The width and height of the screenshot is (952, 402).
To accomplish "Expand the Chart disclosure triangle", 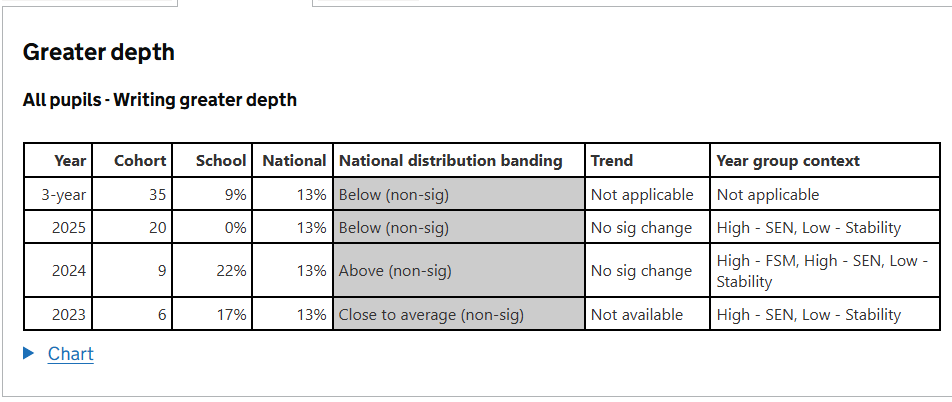I will (x=29, y=353).
